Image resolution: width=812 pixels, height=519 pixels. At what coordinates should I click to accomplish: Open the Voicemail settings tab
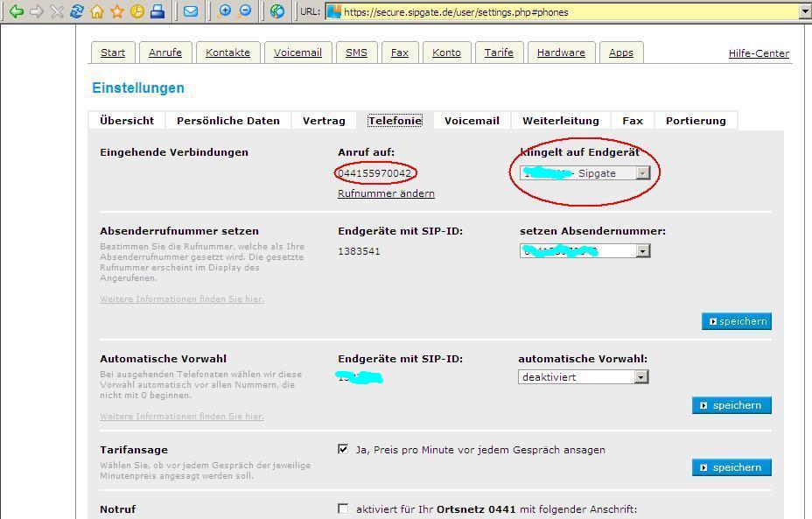(472, 121)
